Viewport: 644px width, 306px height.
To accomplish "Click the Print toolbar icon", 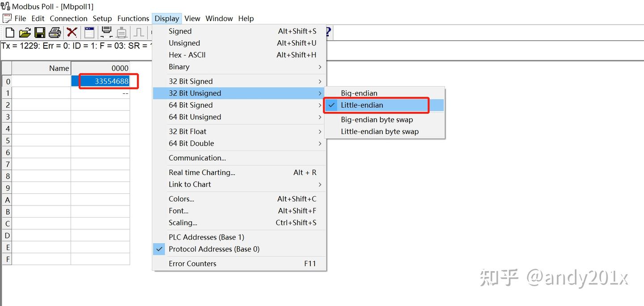I will coord(55,32).
